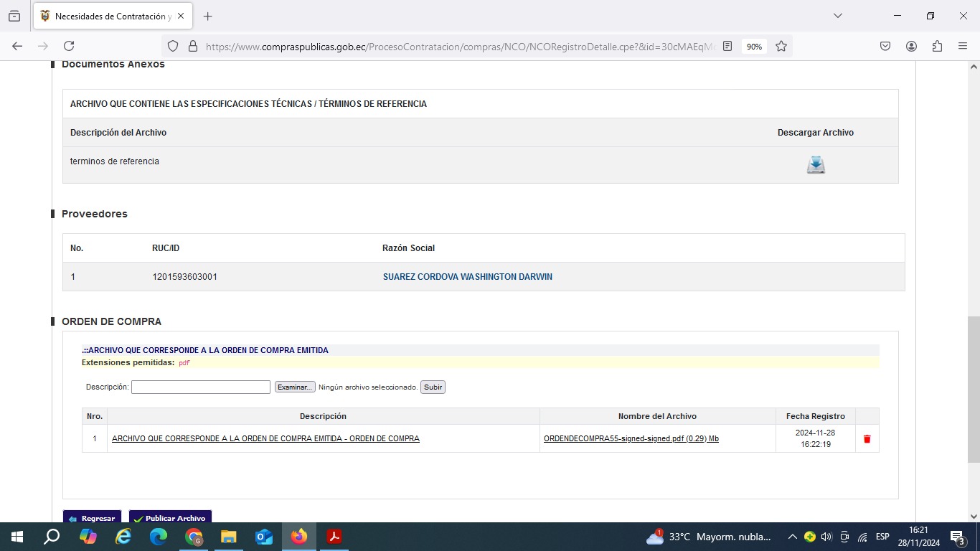This screenshot has width=980, height=551.
Task: Click the Descripción text field
Action: pos(200,387)
